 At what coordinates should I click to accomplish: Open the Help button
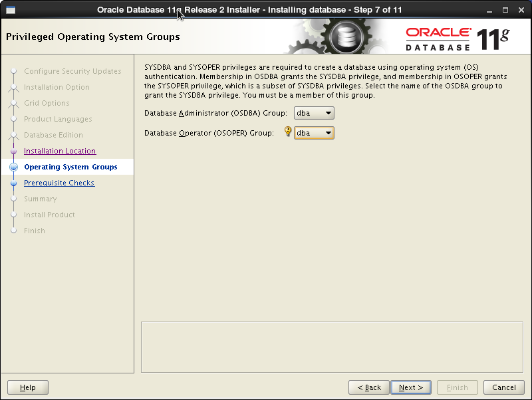(x=28, y=387)
